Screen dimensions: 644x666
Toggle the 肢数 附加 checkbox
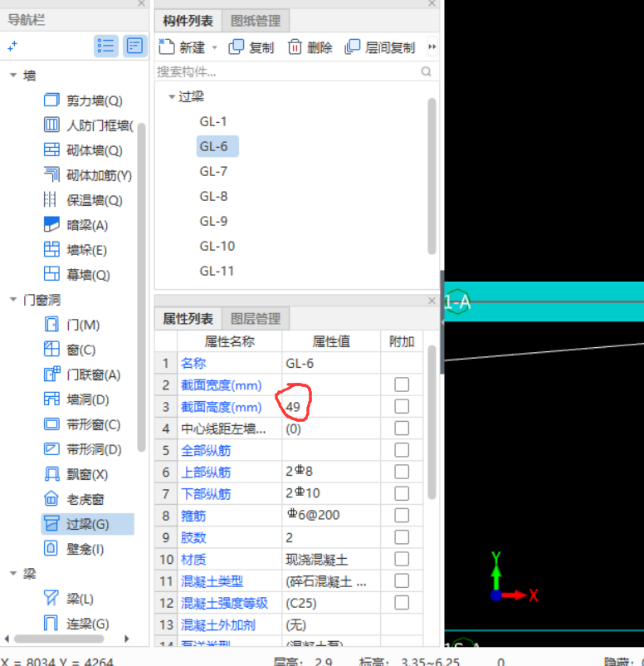(x=402, y=537)
